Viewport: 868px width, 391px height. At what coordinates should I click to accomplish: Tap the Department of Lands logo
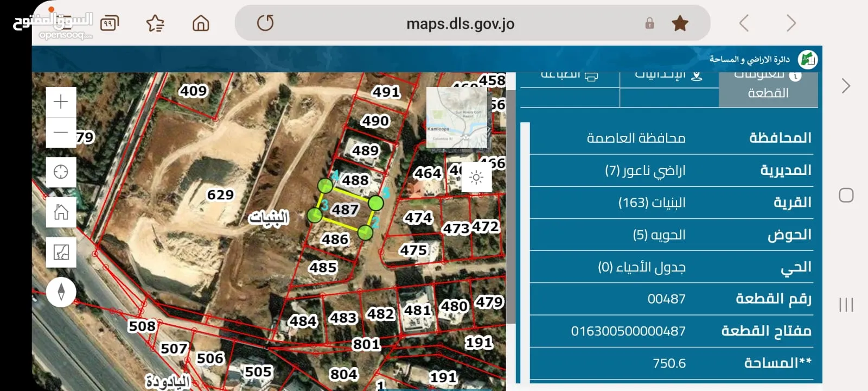[807, 59]
